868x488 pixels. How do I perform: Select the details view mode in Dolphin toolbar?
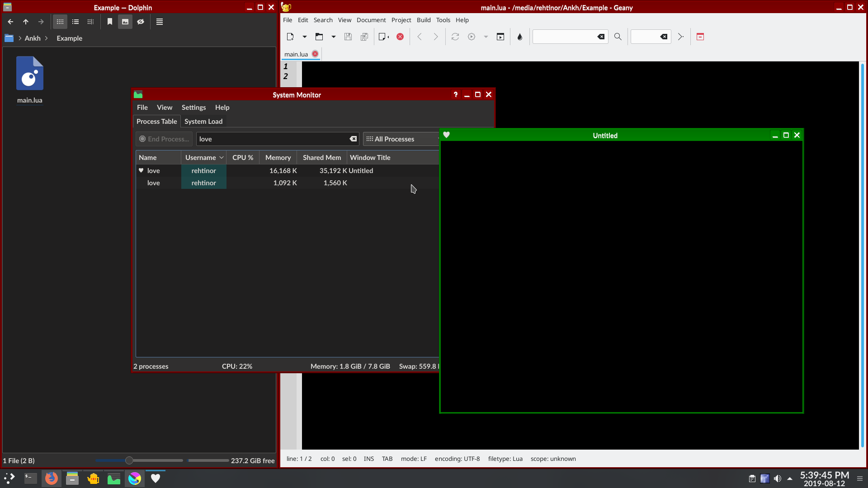(x=75, y=22)
